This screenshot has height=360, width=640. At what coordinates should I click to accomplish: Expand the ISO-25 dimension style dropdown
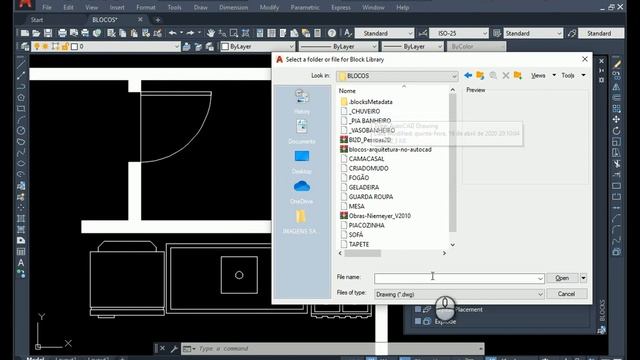click(484, 33)
